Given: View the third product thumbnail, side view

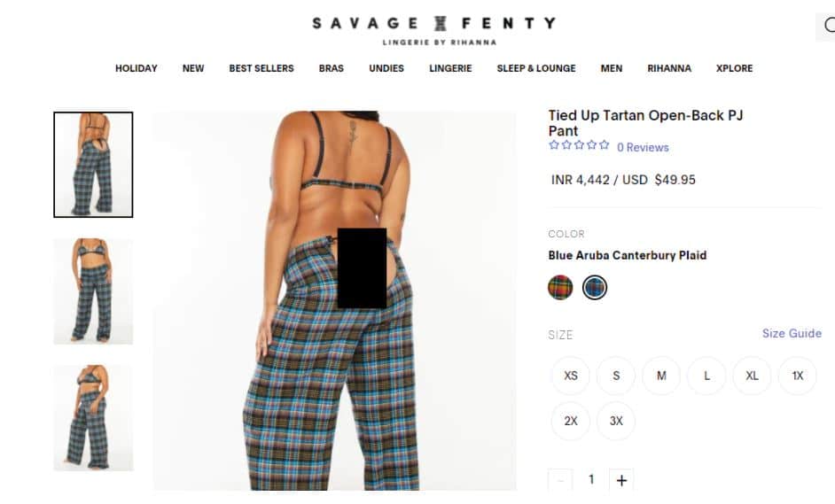Looking at the screenshot, I should (93, 418).
